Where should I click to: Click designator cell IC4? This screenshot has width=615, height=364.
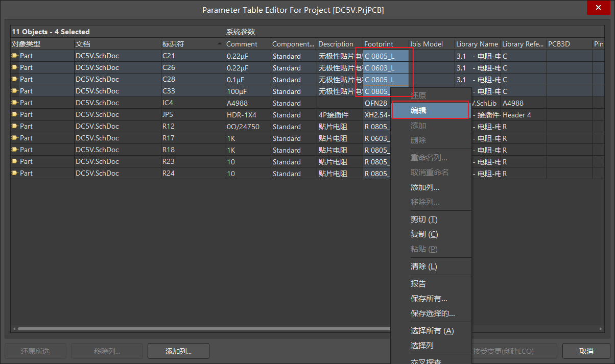193,103
